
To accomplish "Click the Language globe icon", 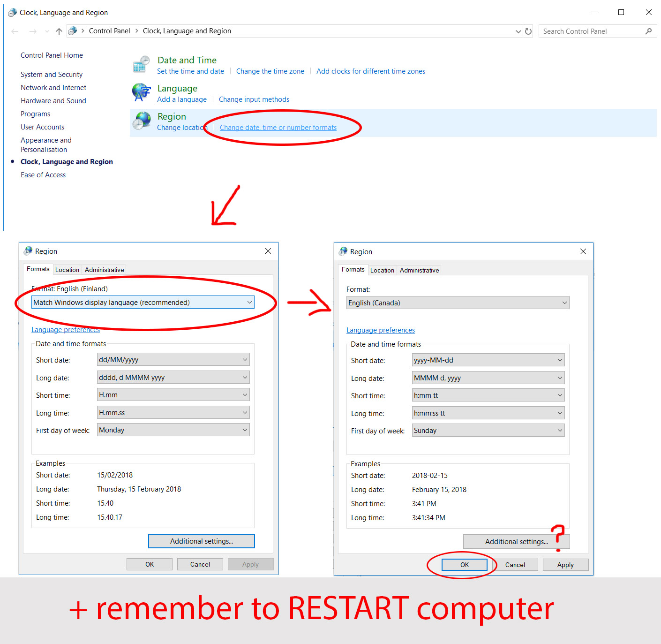I will point(141,92).
